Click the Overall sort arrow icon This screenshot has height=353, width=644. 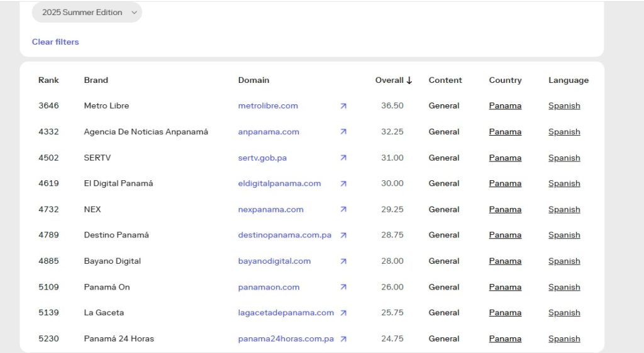pyautogui.click(x=409, y=80)
